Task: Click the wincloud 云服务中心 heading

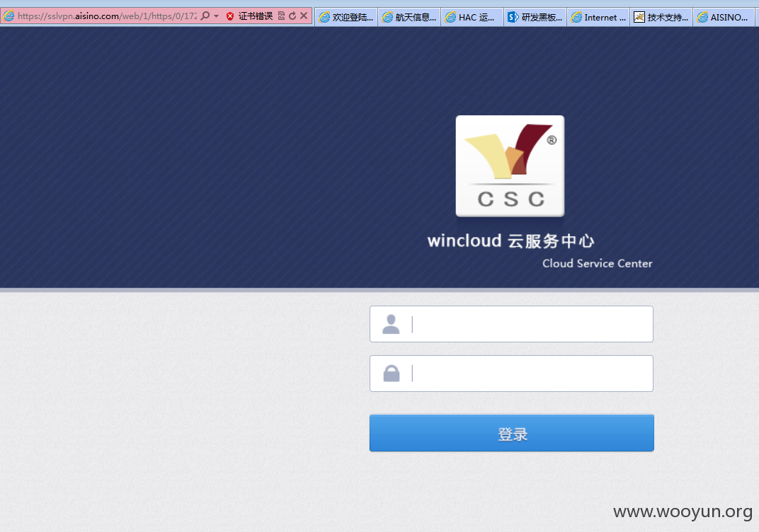Action: (510, 241)
